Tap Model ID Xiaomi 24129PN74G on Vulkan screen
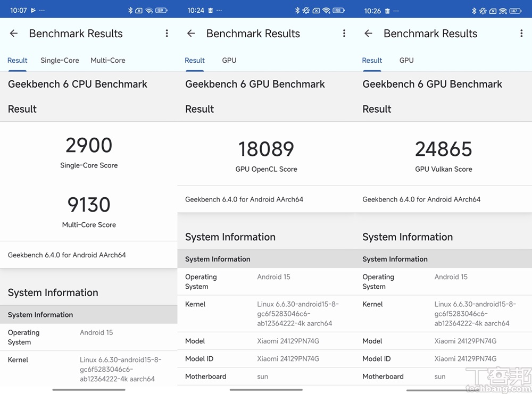 point(465,358)
